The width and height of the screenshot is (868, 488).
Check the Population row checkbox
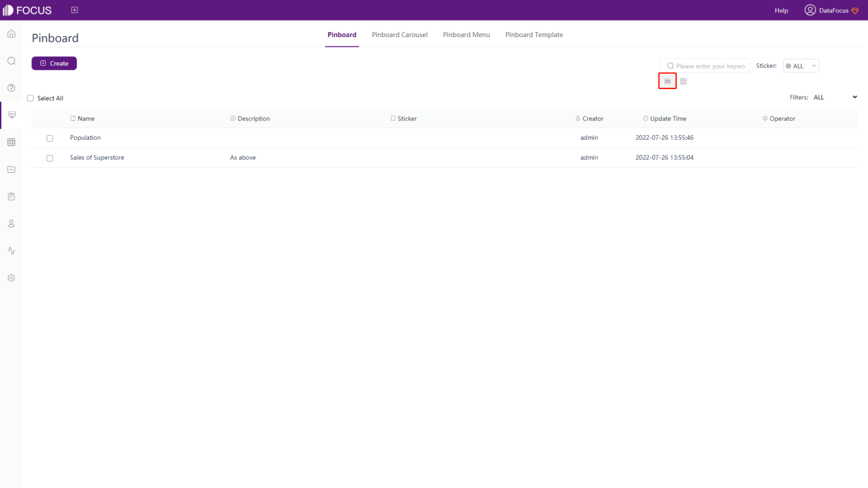pyautogui.click(x=49, y=138)
